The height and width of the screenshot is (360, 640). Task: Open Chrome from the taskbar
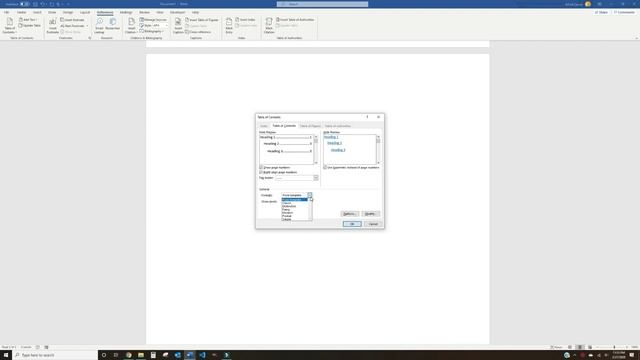click(x=129, y=355)
